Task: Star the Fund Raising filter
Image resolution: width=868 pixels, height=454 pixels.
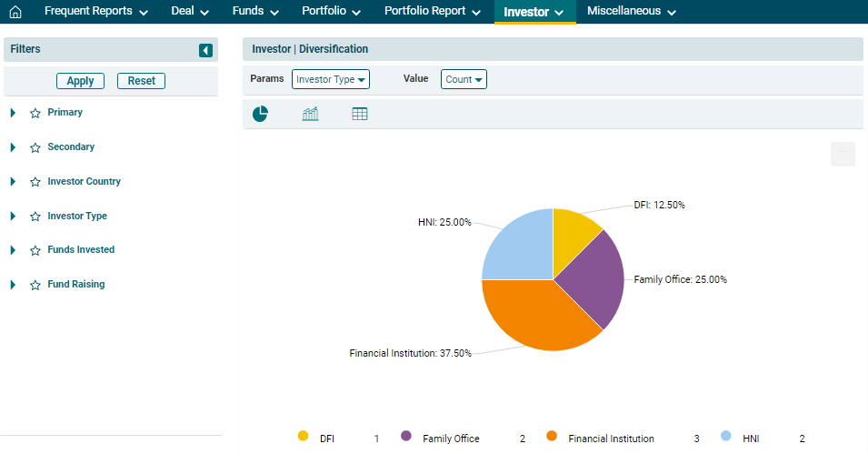Action: click(x=35, y=285)
